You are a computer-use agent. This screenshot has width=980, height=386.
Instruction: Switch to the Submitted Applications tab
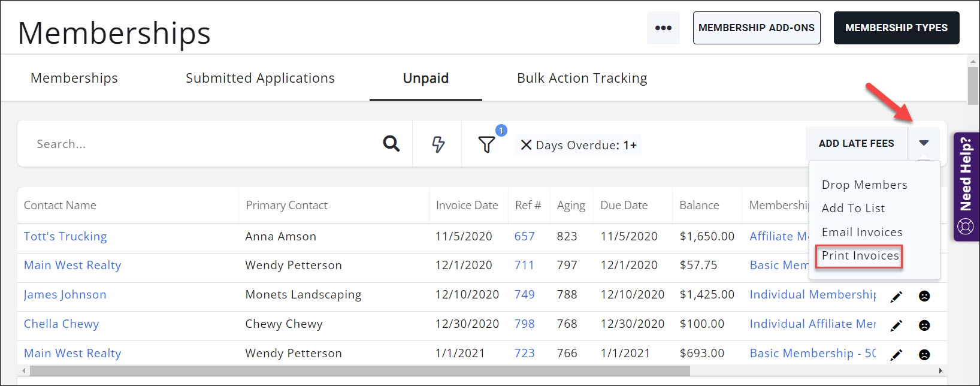tap(260, 79)
